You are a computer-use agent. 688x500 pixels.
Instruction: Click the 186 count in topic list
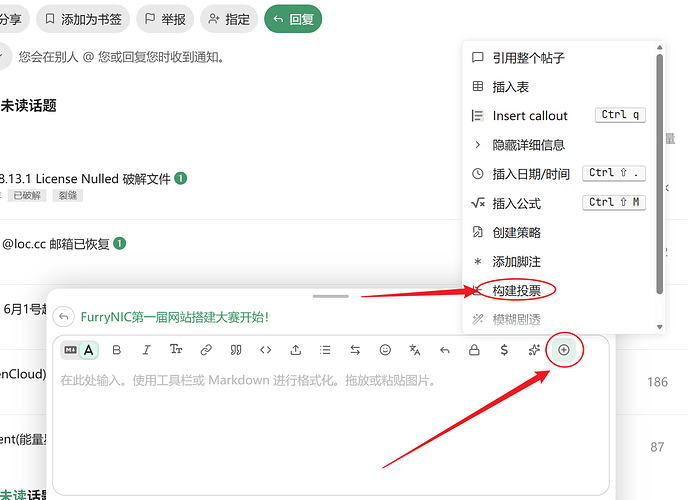click(657, 382)
